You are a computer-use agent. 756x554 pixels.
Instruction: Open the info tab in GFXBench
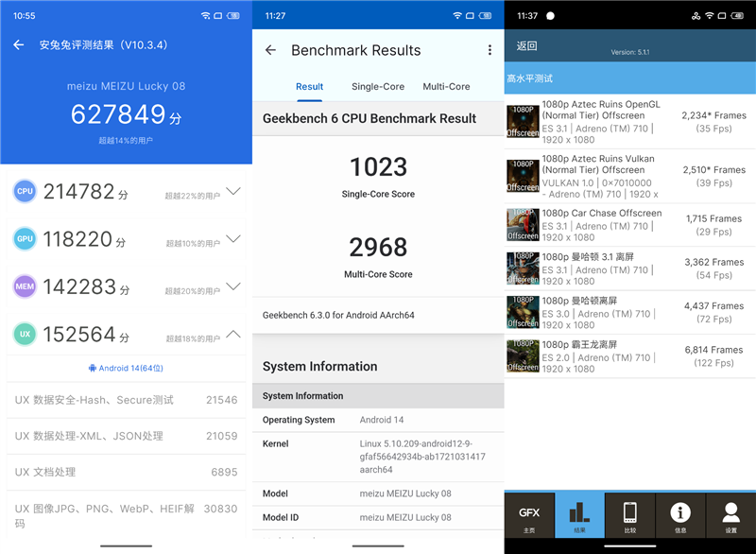[680, 515]
